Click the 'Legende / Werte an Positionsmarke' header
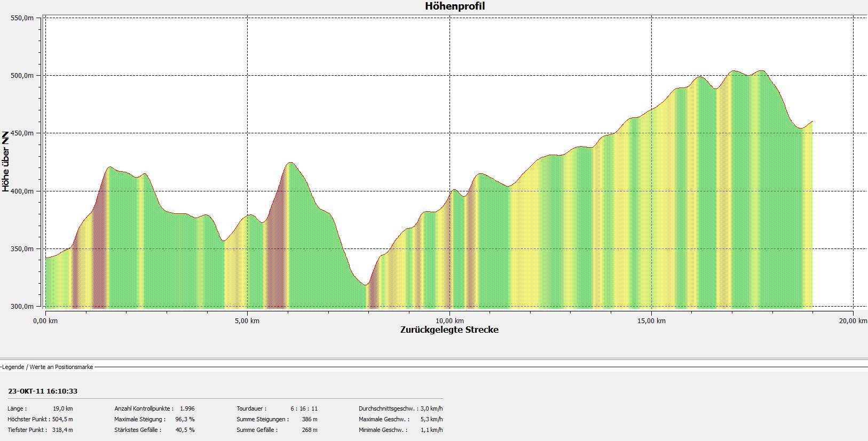The image size is (868, 441). tap(47, 367)
